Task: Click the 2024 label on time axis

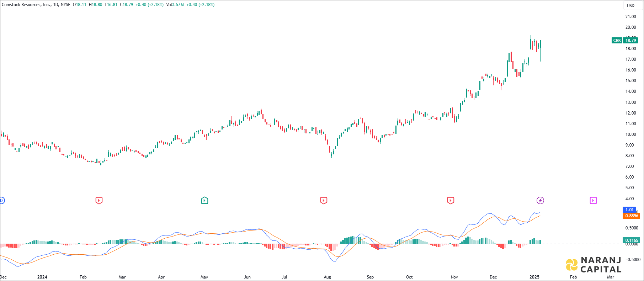Action: pos(42,277)
